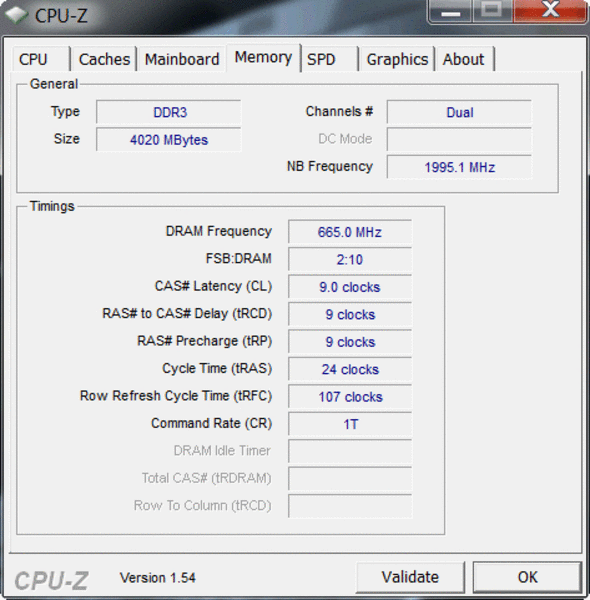Click the DRAM Frequency value 665.0 MHz
Viewport: 590px width, 600px height.
(x=350, y=232)
